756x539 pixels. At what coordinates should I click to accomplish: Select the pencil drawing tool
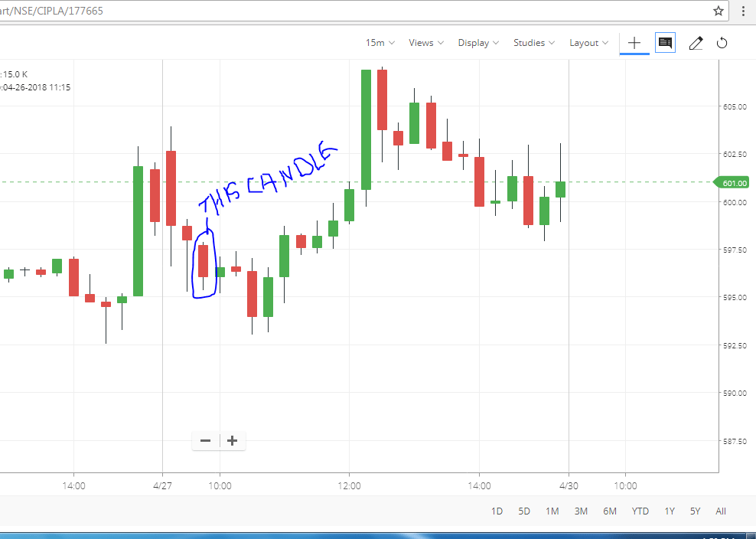tap(696, 43)
